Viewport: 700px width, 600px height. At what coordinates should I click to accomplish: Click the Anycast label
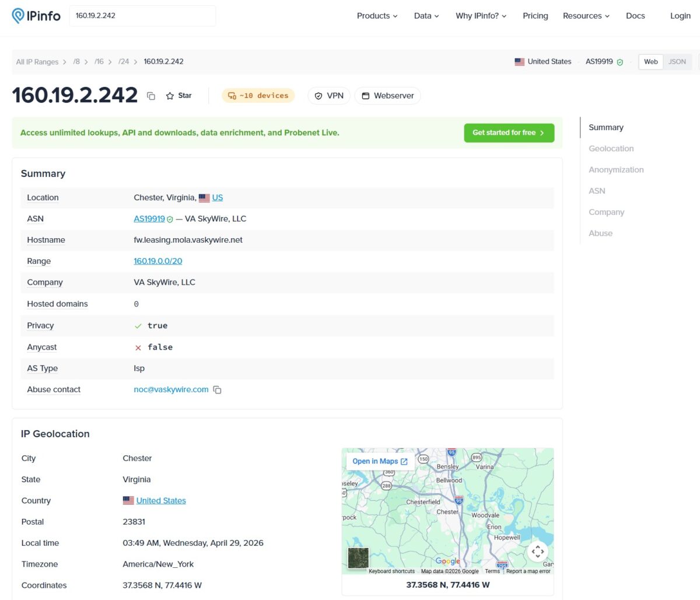tap(42, 347)
